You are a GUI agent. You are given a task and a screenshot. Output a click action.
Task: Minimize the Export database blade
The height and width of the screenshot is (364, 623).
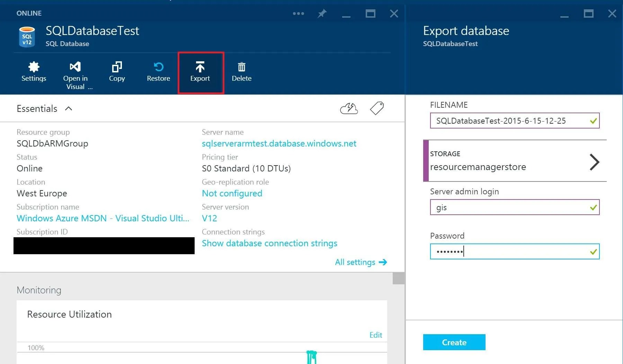[x=564, y=16]
